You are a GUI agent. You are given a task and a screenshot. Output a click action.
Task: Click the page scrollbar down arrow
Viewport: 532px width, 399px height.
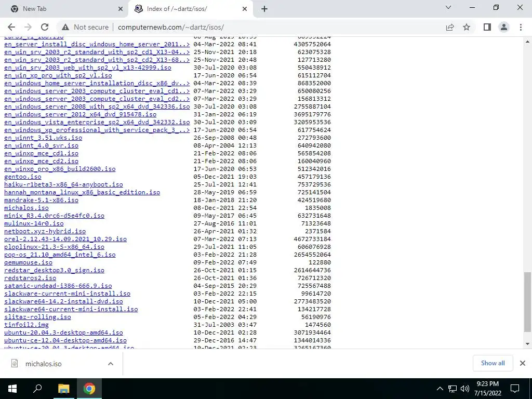pyautogui.click(x=528, y=344)
